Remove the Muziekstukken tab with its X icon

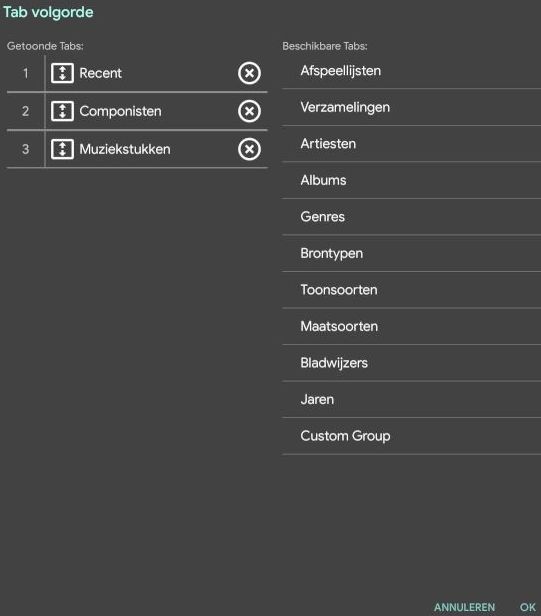pos(249,149)
